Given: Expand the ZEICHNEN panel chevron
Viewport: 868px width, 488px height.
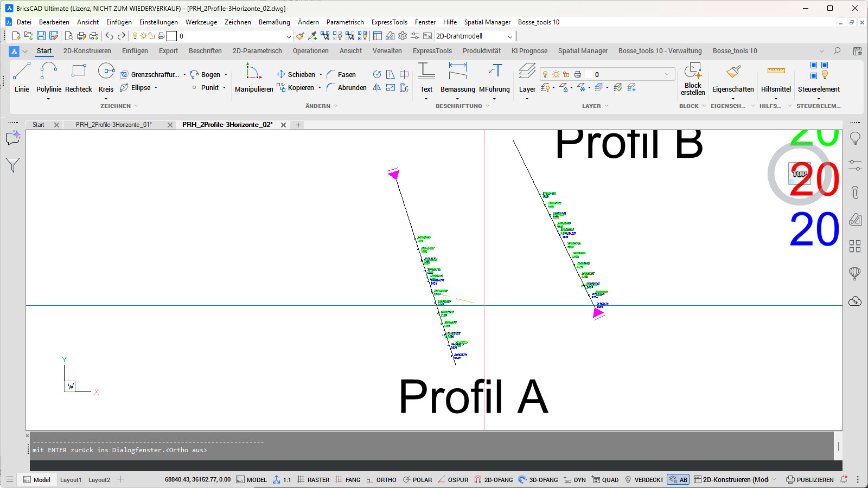Looking at the screenshot, I should [x=136, y=106].
